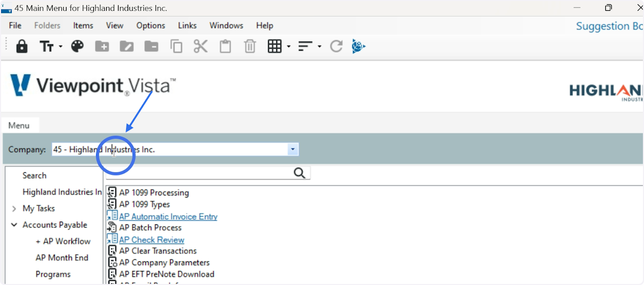The height and width of the screenshot is (285, 644).
Task: Select Accounts Payable in the tree
Action: [x=55, y=225]
